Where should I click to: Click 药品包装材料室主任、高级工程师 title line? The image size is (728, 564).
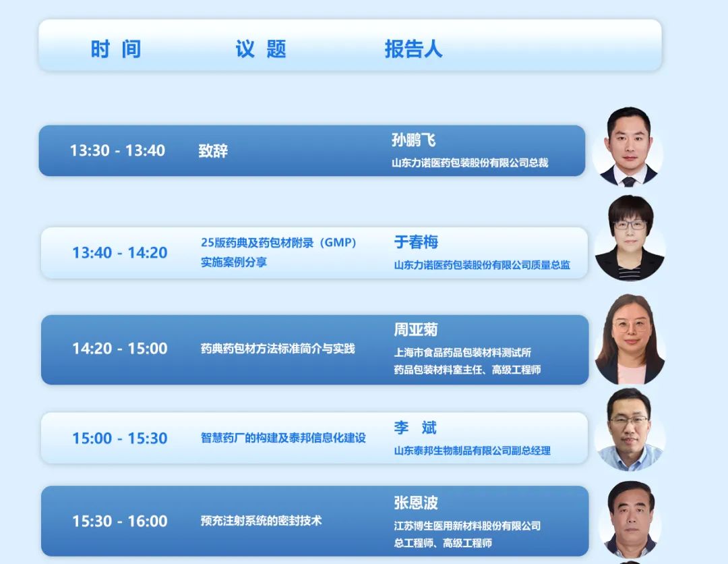pos(468,370)
